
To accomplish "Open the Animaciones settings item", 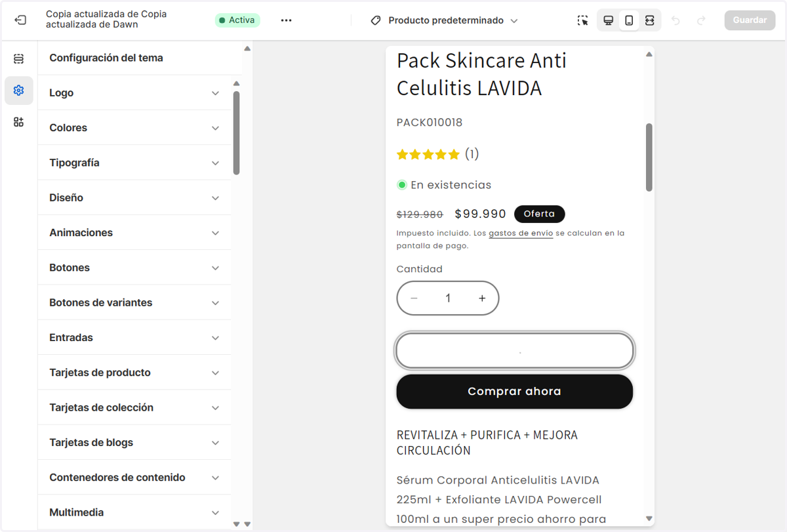I will (134, 233).
